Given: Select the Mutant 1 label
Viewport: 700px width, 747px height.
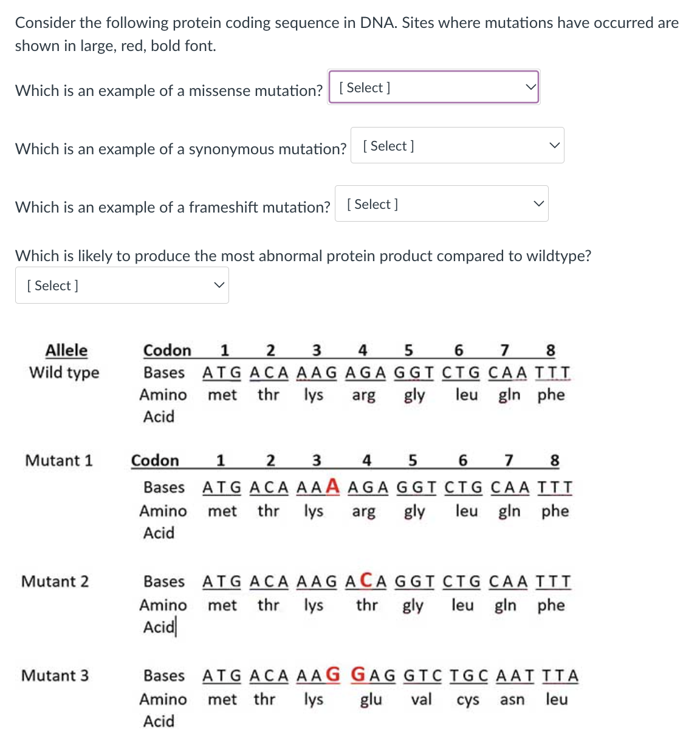Looking at the screenshot, I should click(x=59, y=461).
